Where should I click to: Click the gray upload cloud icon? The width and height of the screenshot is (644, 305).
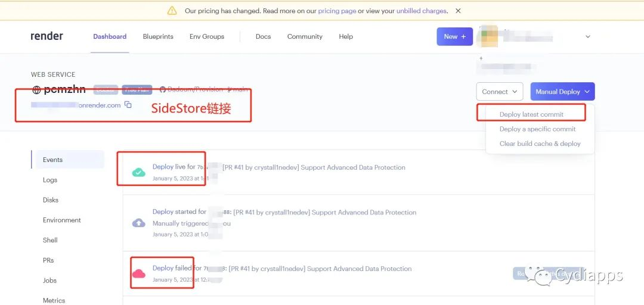click(138, 223)
